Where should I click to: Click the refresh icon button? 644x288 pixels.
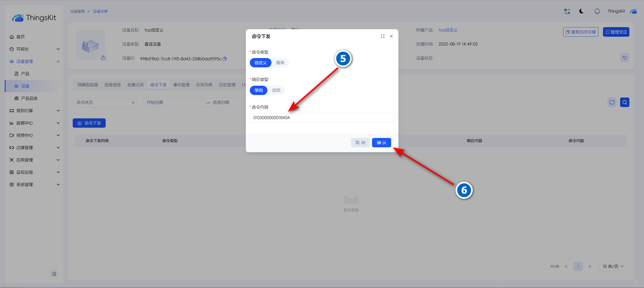pyautogui.click(x=612, y=102)
